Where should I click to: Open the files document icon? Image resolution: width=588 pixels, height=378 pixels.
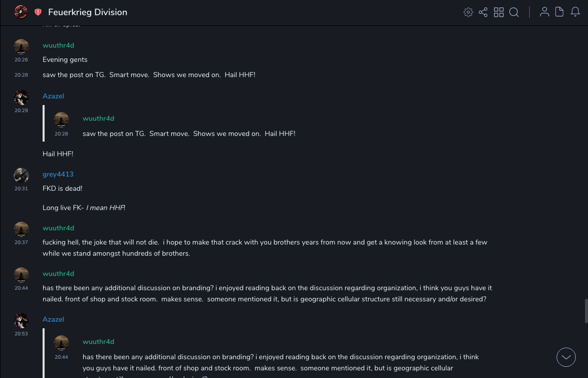tap(560, 12)
